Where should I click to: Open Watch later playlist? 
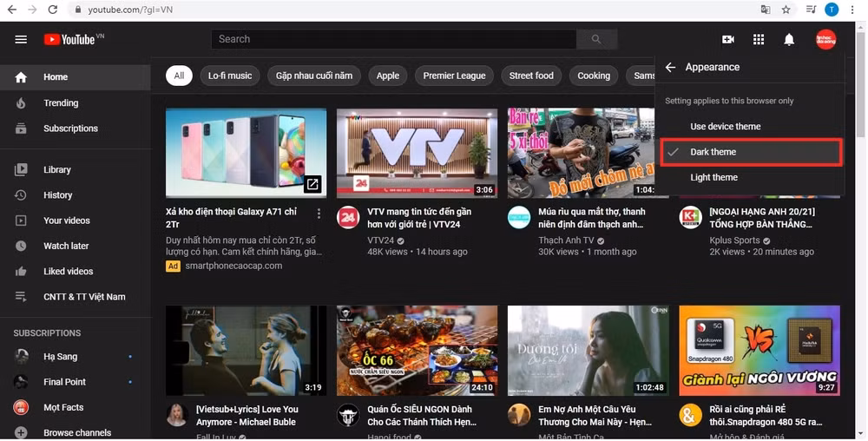(75, 246)
